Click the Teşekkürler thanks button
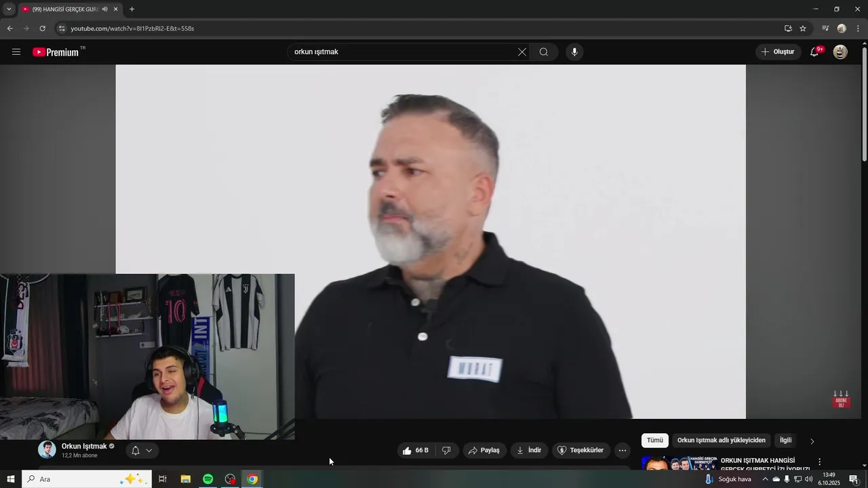This screenshot has height=488, width=868. pos(580,450)
